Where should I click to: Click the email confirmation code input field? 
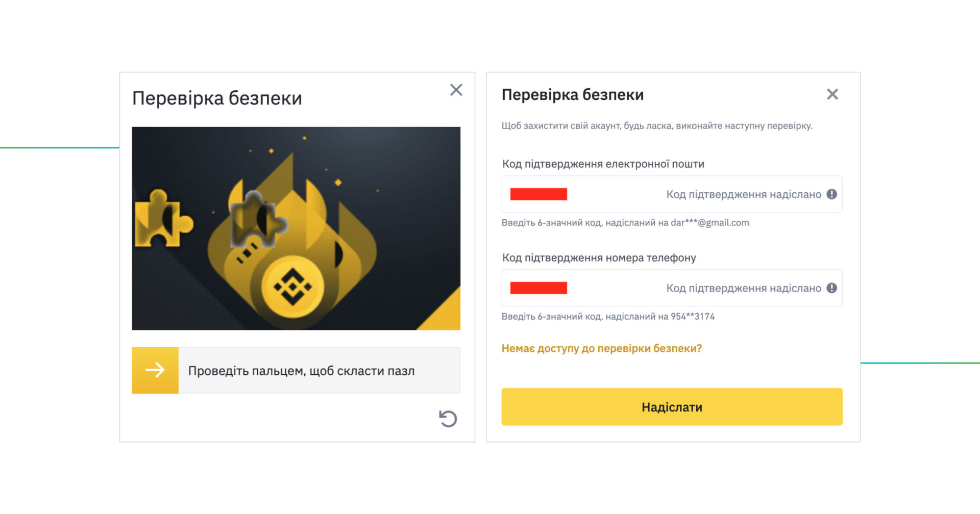(587, 194)
